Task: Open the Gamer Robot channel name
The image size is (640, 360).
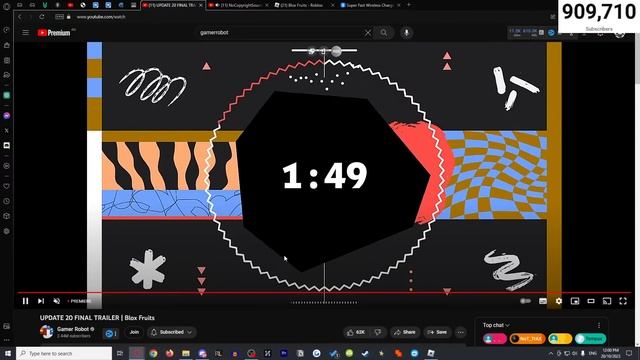Action: point(73,329)
